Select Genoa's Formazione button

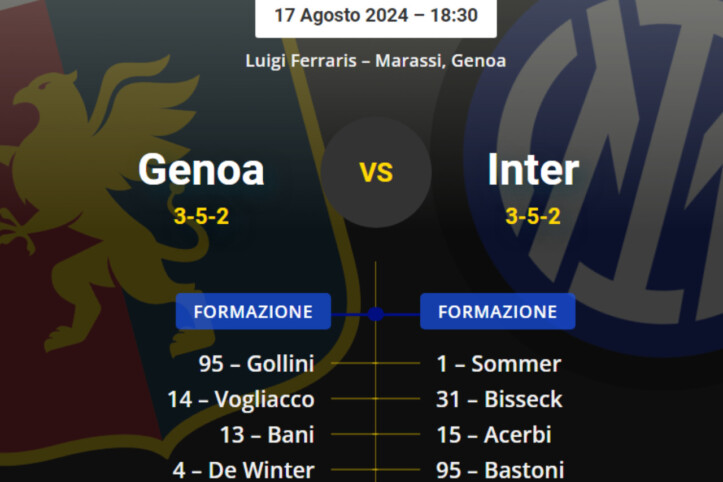[253, 312]
